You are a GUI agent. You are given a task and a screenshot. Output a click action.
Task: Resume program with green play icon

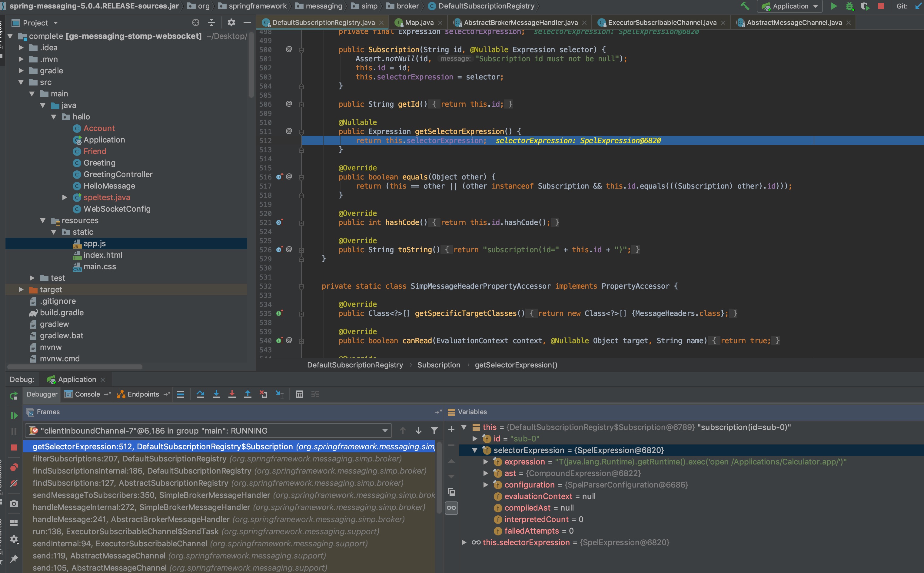click(14, 415)
